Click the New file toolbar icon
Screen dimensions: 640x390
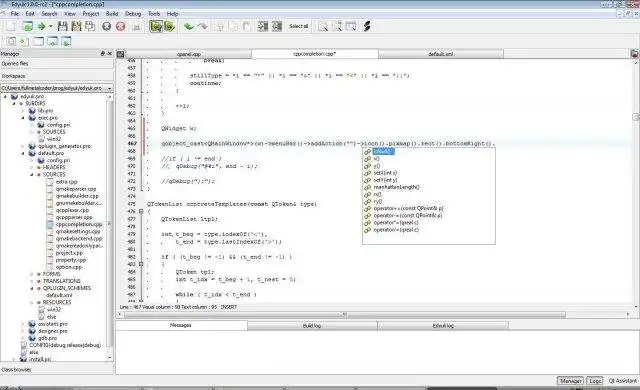[x=11, y=27]
